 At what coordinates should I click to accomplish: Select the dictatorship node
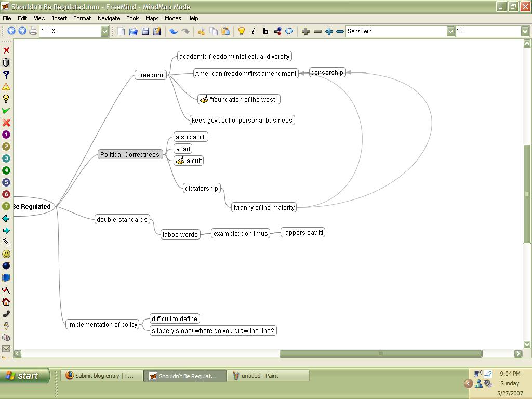[202, 188]
